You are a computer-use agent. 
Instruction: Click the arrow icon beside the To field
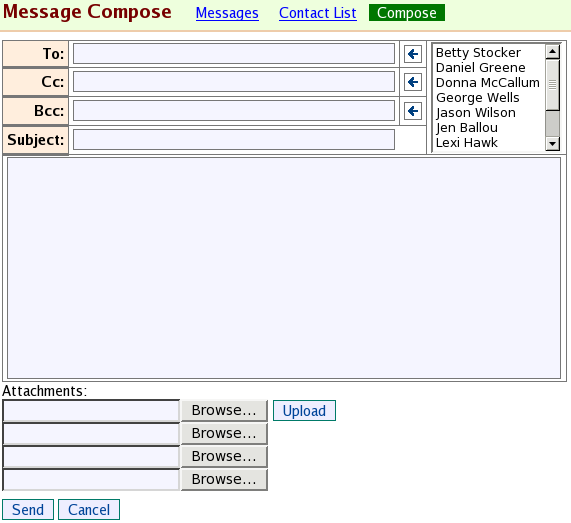[x=413, y=54]
